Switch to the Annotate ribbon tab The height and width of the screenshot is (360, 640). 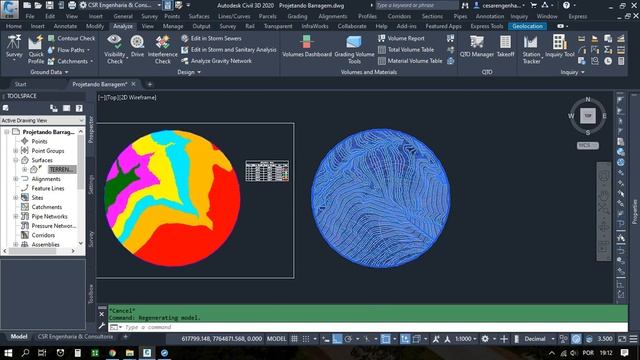click(65, 26)
